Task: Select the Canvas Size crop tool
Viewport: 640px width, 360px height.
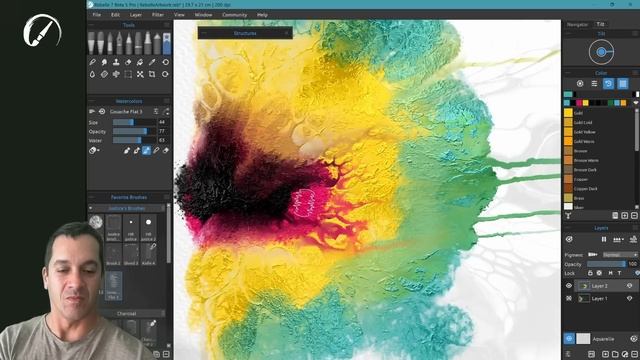Action: [152, 74]
